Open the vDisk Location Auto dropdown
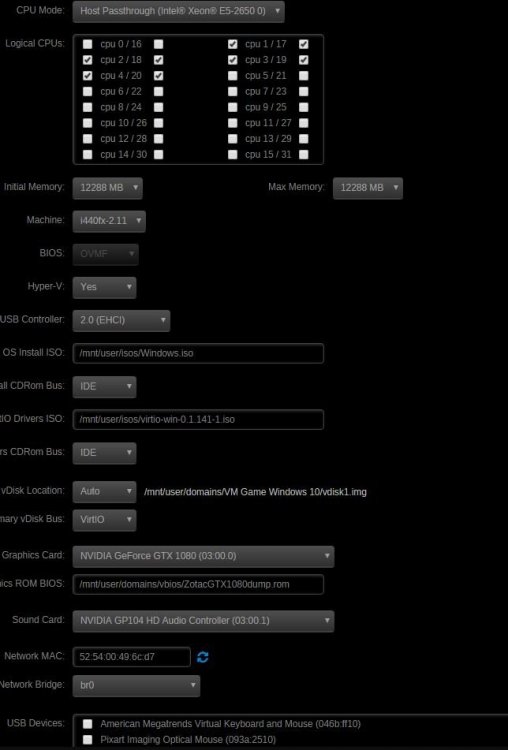 tap(104, 492)
